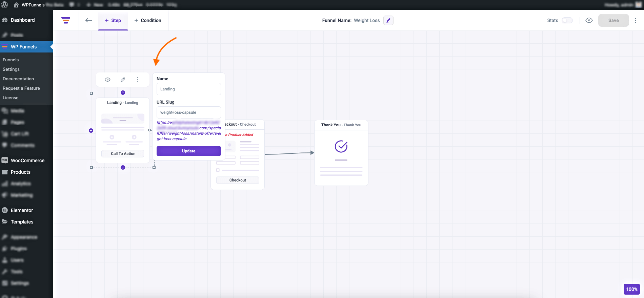View the Landing step via its eye icon
Image resolution: width=644 pixels, height=298 pixels.
point(107,80)
